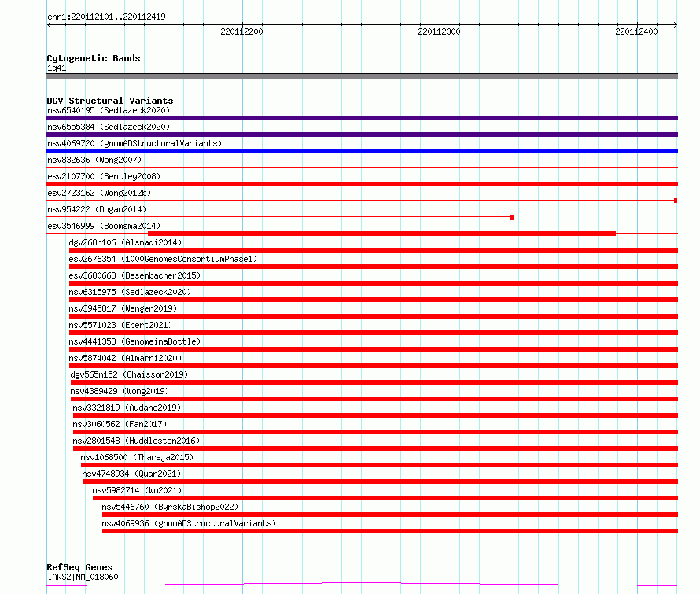Select esv2676354 (1000GenomesConsortiumPhase1) label

pos(163,259)
